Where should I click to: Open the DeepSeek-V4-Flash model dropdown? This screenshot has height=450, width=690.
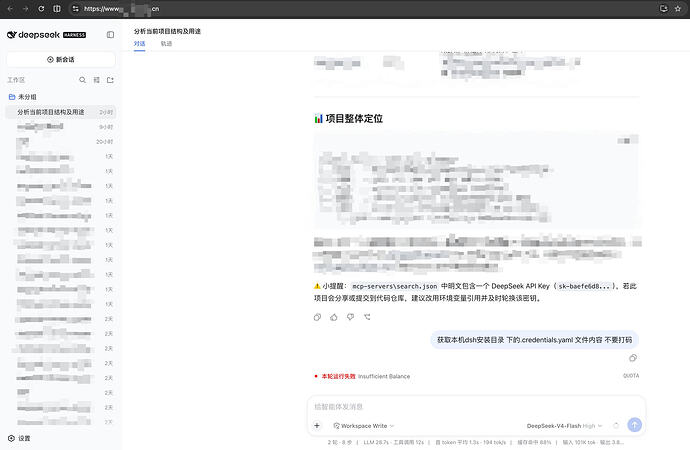point(565,426)
